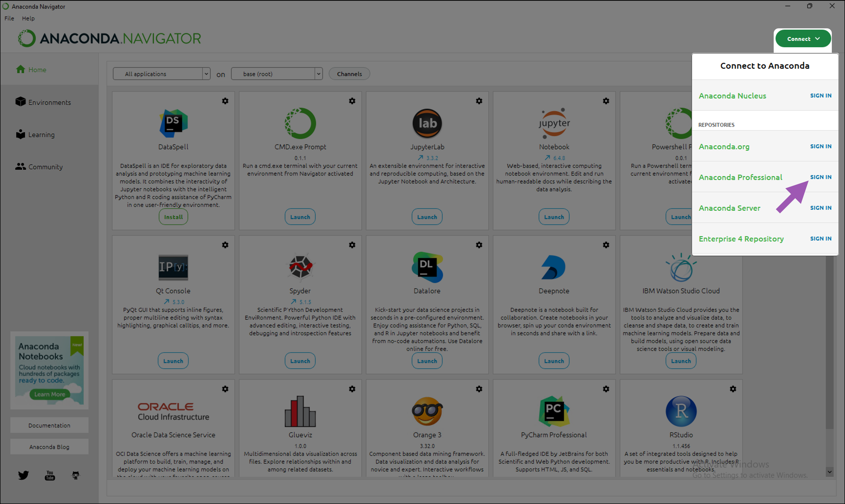
Task: Open Qt Console tile gear options
Action: click(x=225, y=245)
